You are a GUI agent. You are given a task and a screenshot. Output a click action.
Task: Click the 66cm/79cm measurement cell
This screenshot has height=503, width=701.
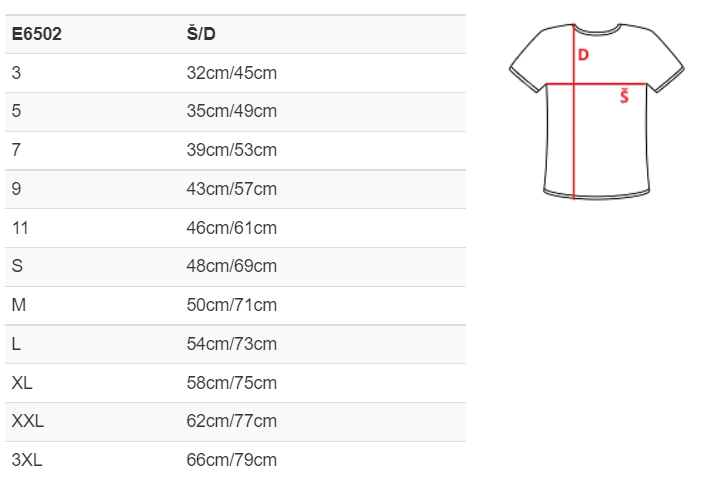[x=232, y=460]
